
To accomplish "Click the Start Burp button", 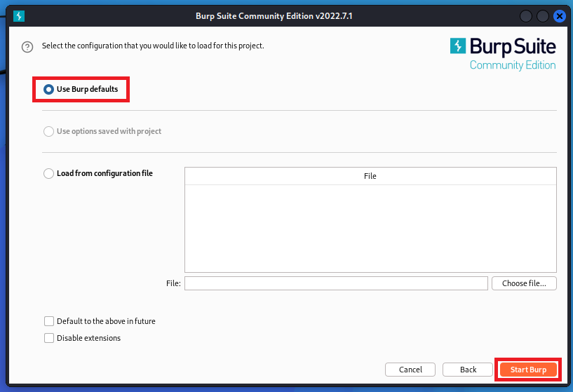I will [528, 370].
